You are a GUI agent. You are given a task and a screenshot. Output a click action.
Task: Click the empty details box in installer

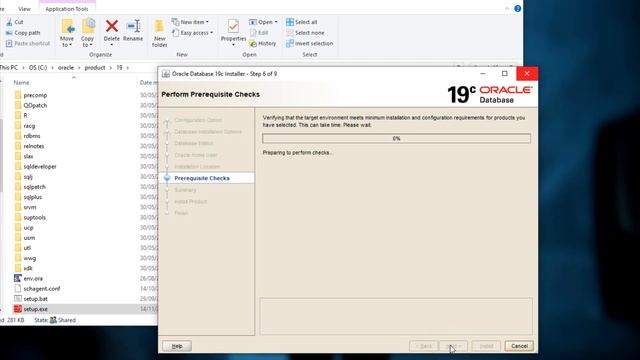[x=396, y=316]
